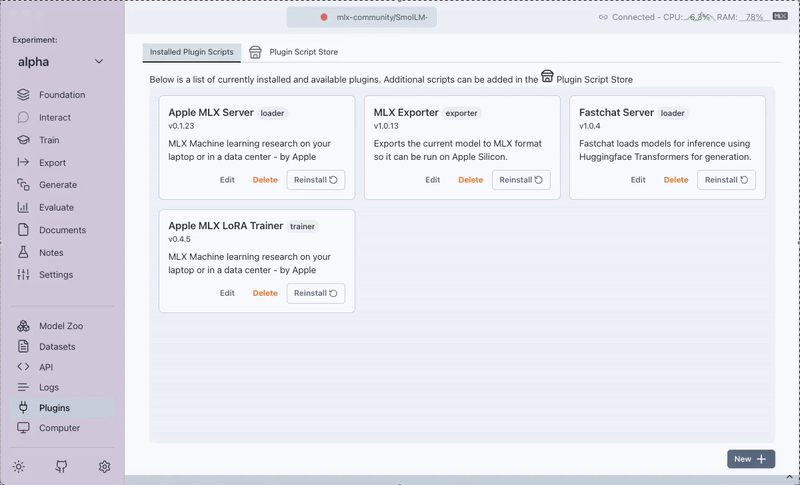Reinstall the Apple MLX LoRA Trainer

coord(316,293)
